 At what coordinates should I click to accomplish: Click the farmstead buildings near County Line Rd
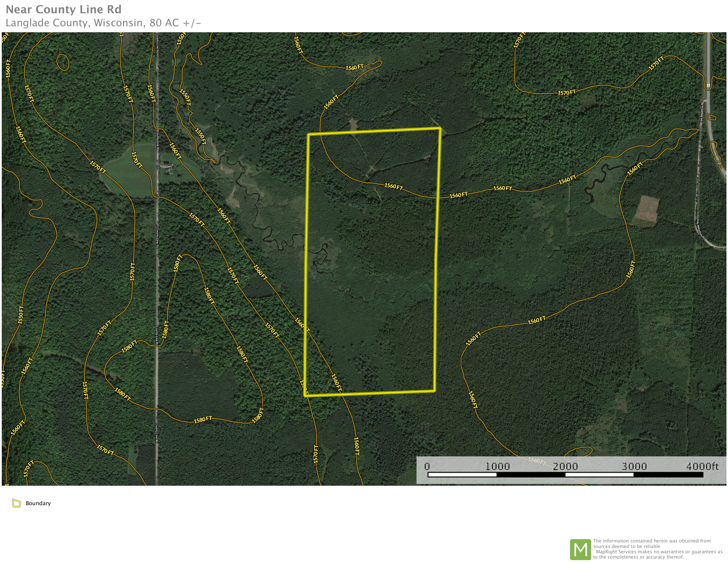point(169,169)
